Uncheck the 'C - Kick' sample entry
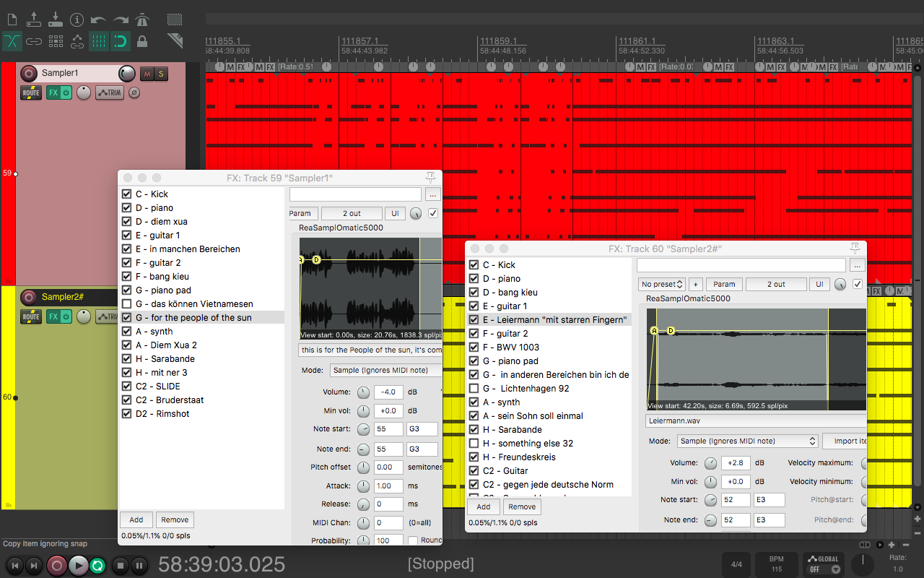 click(x=127, y=194)
